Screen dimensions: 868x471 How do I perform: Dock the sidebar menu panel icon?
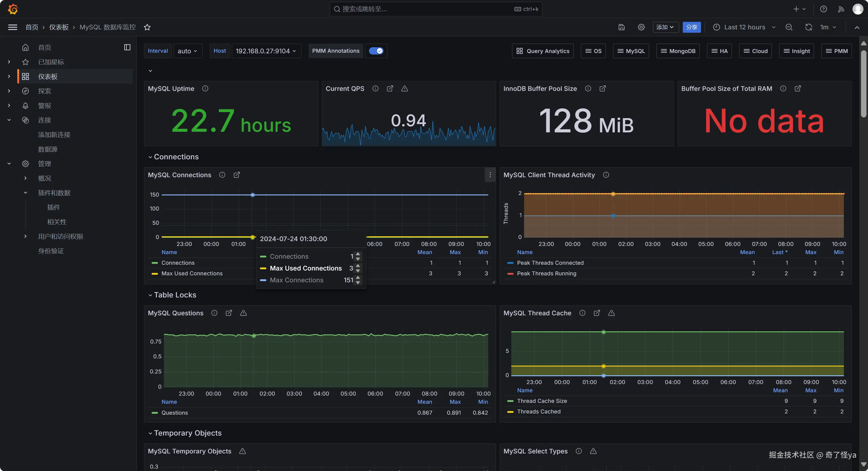point(127,48)
